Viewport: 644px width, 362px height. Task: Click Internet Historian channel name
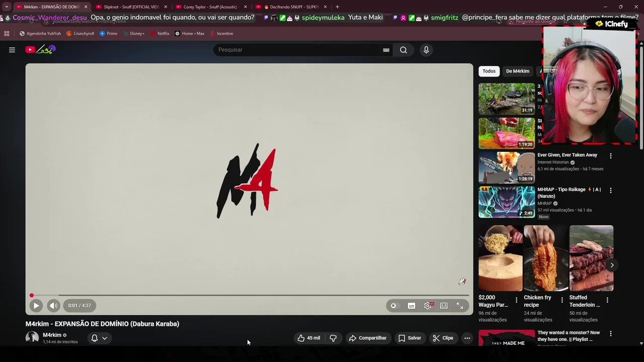coord(553,162)
